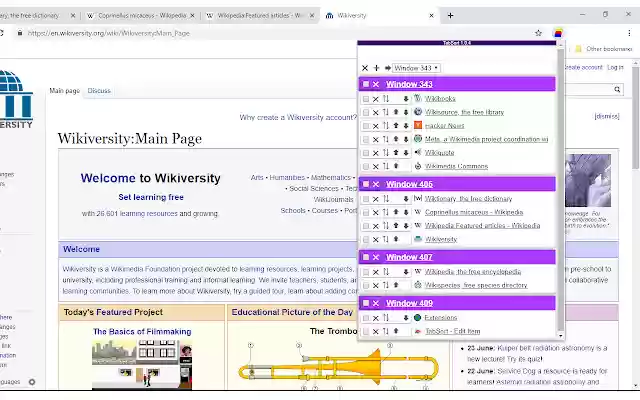Click the languages settings gear icon
The image size is (640, 400).
pyautogui.click(x=32, y=382)
